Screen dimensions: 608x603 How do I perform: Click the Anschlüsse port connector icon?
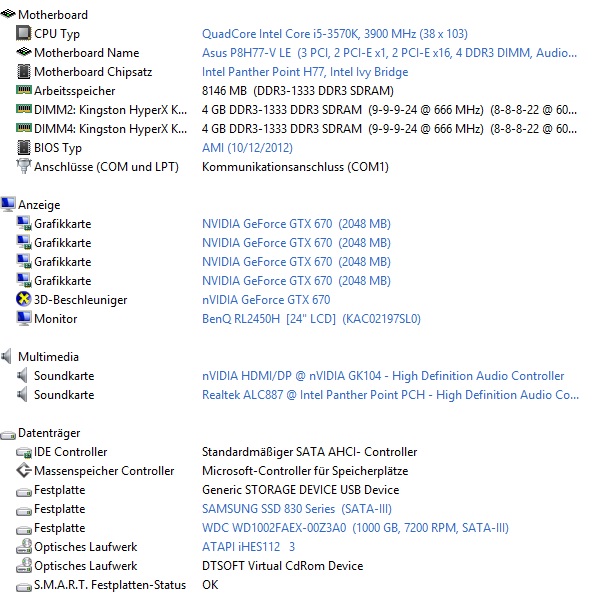point(23,166)
